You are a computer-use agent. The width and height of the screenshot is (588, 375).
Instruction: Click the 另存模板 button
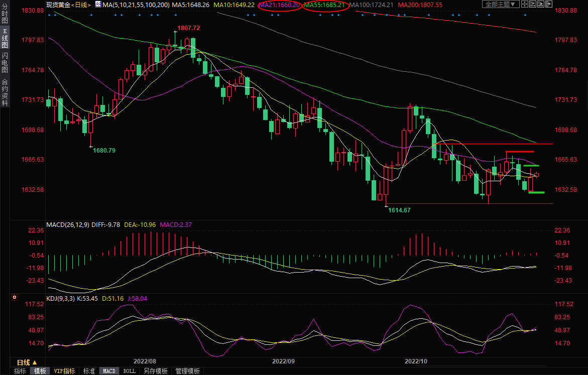tap(155, 371)
